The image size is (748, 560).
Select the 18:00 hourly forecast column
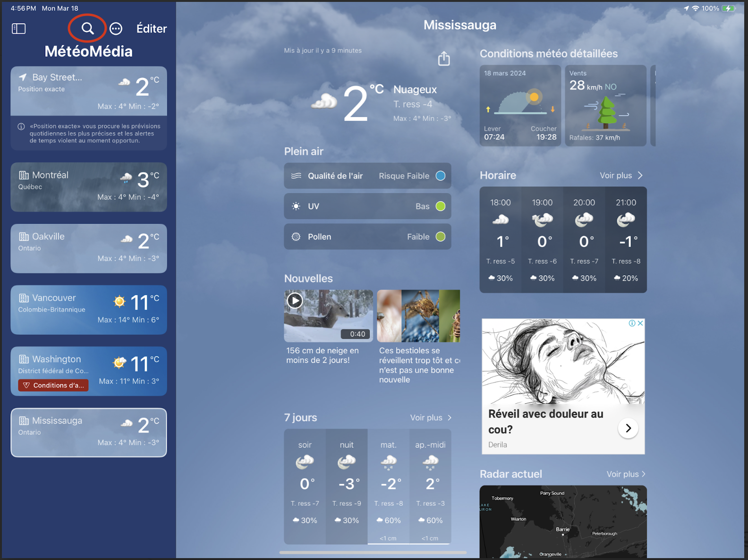click(501, 240)
